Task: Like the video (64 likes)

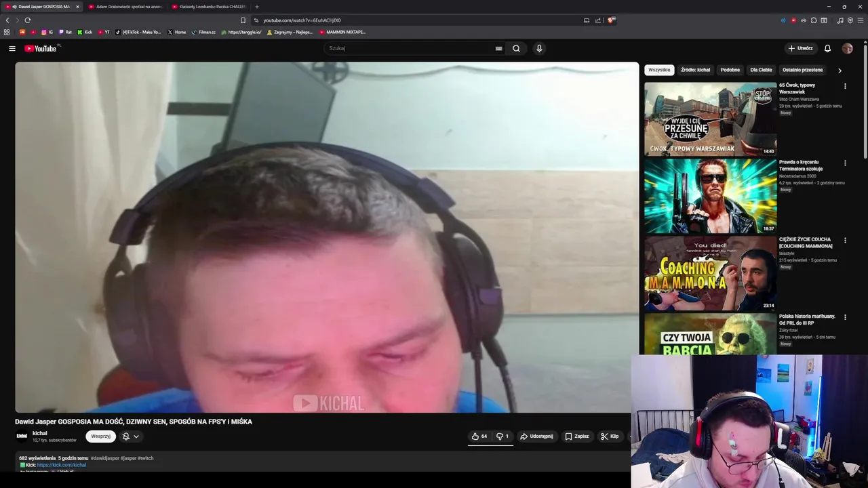Action: pos(479,436)
